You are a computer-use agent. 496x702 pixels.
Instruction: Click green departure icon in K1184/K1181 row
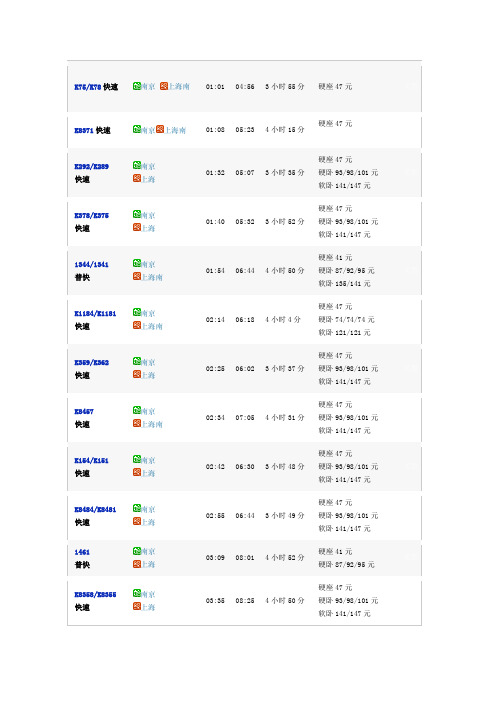(x=137, y=312)
